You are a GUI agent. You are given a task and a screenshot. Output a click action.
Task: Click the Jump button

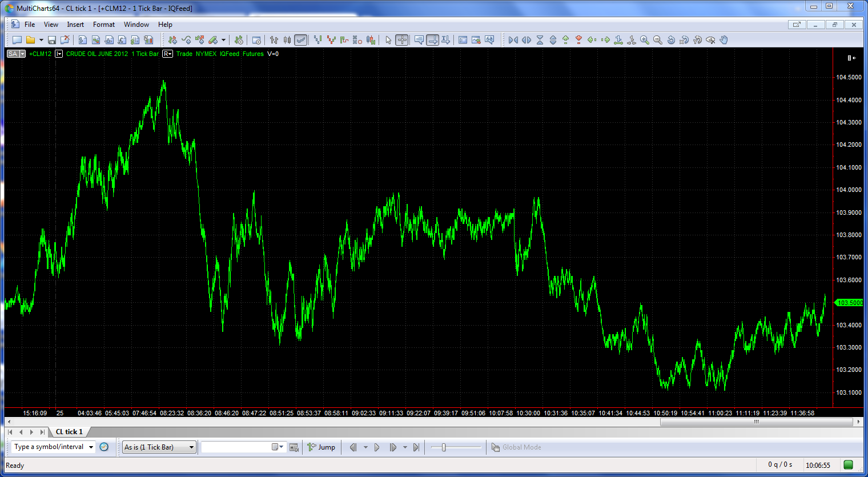(322, 447)
